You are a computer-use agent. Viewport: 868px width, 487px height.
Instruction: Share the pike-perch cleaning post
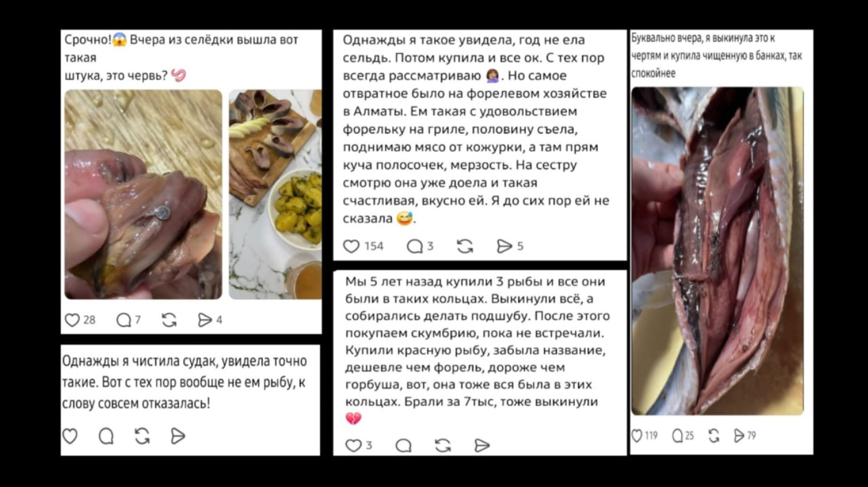coord(178,436)
